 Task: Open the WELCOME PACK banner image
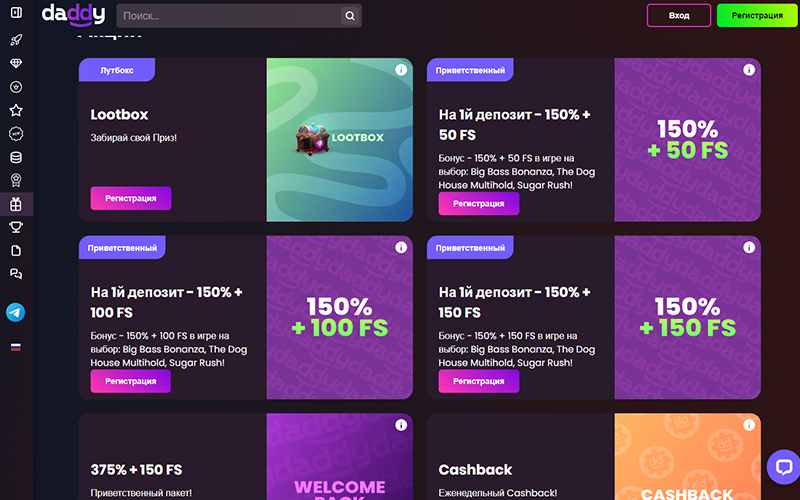click(x=340, y=457)
